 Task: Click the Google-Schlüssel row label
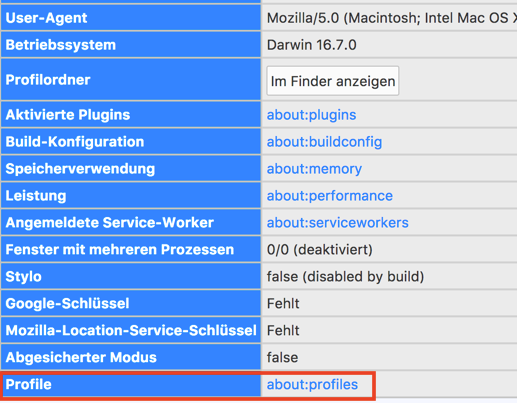(131, 304)
